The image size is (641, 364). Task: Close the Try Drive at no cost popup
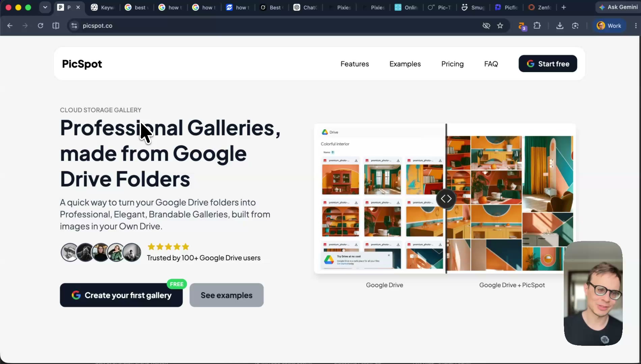pos(389,255)
